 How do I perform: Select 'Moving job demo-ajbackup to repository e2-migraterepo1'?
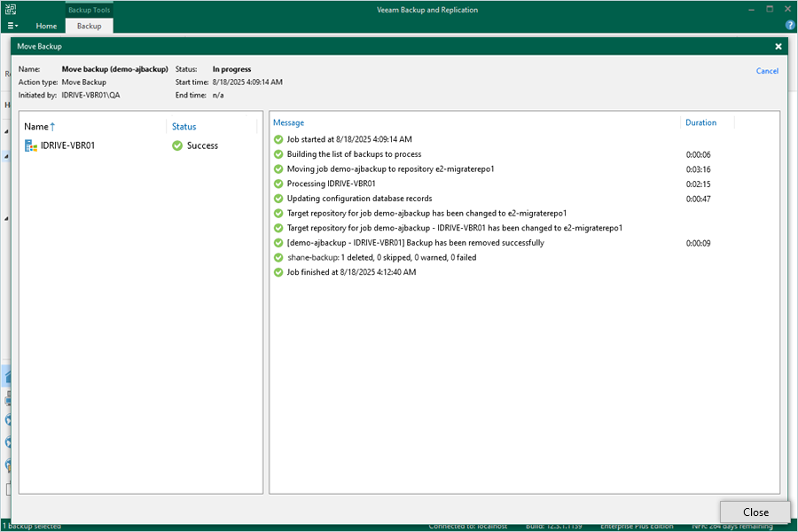tap(390, 169)
